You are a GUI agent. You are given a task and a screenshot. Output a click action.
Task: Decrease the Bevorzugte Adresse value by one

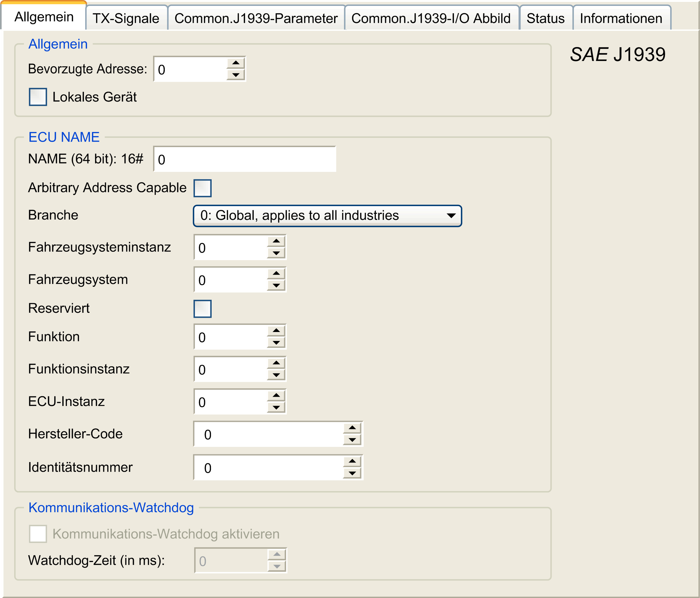pyautogui.click(x=236, y=75)
